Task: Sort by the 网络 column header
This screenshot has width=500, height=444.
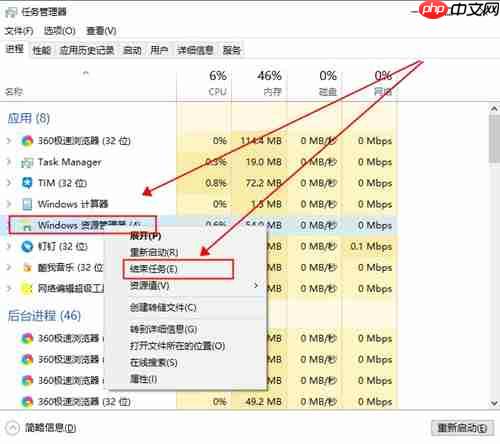Action: pos(383,91)
